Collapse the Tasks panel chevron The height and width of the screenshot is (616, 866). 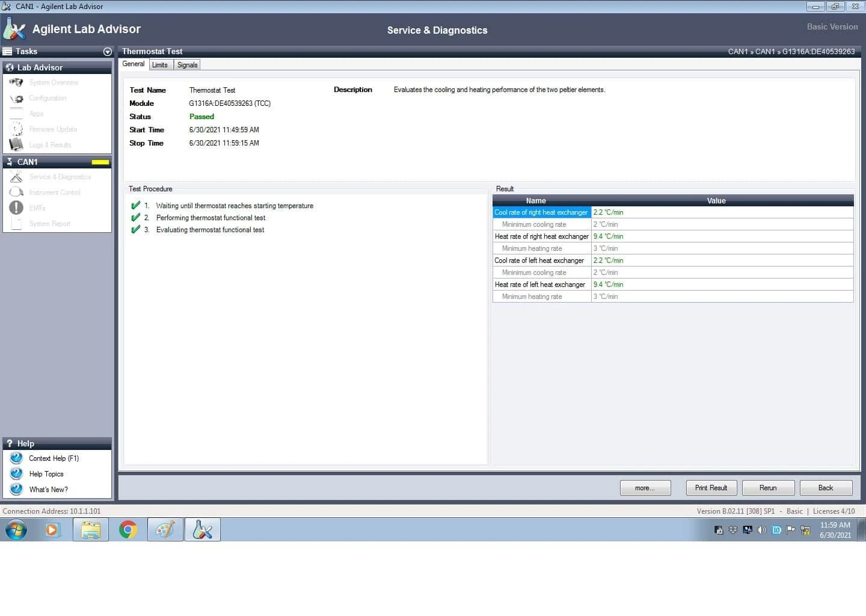108,52
